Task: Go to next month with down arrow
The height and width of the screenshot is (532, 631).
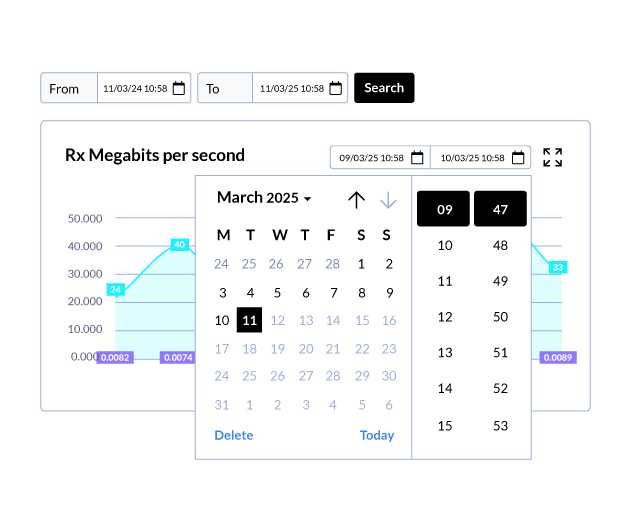Action: tap(388, 200)
